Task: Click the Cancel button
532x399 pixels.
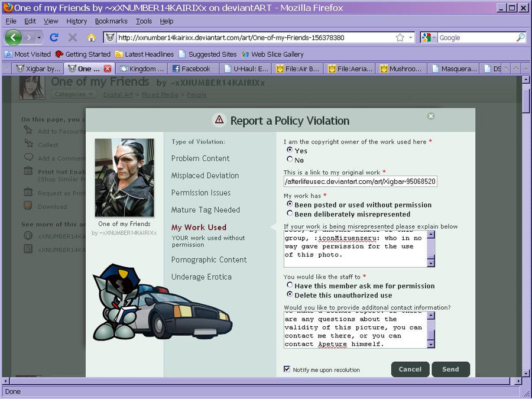Action: click(410, 369)
